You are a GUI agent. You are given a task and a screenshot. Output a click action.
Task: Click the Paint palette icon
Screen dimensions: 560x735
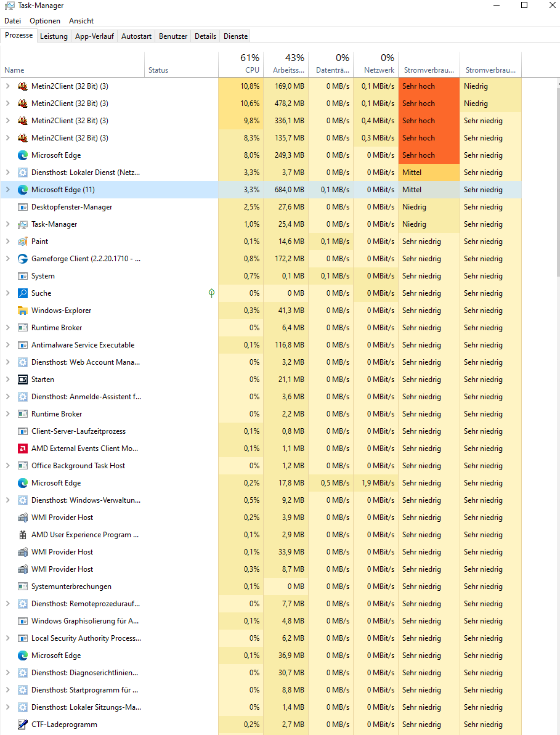[23, 242]
